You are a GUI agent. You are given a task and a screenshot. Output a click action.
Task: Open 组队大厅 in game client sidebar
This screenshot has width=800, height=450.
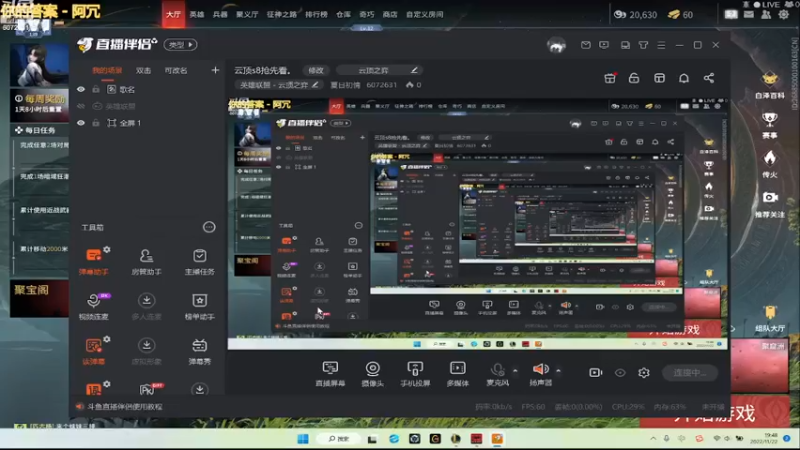pos(770,319)
